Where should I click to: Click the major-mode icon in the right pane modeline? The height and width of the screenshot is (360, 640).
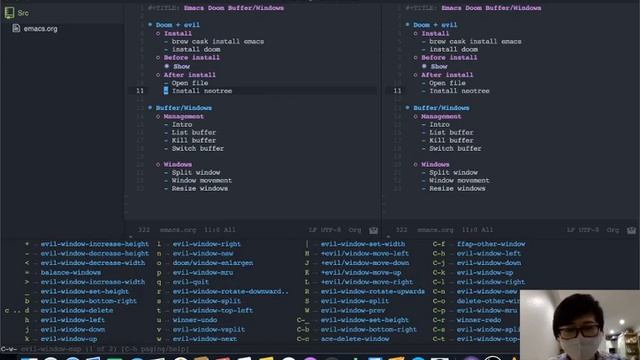coord(631,230)
